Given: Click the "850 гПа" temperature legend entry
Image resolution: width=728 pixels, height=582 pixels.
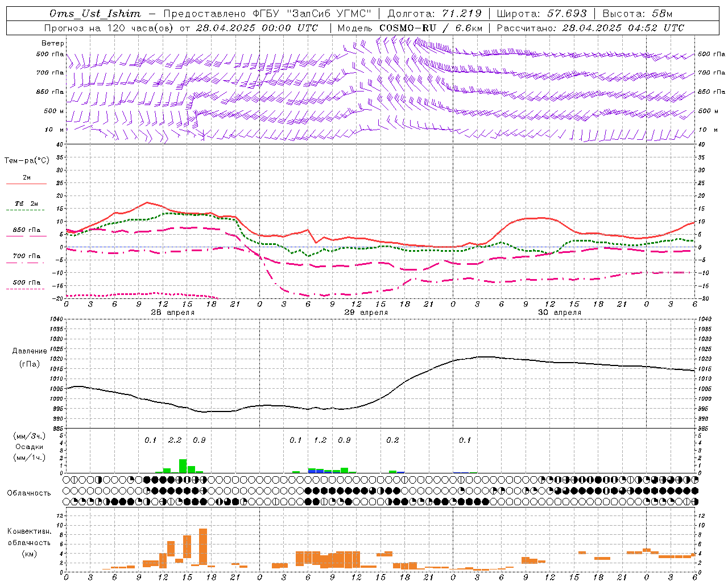Looking at the screenshot, I should point(27,230).
